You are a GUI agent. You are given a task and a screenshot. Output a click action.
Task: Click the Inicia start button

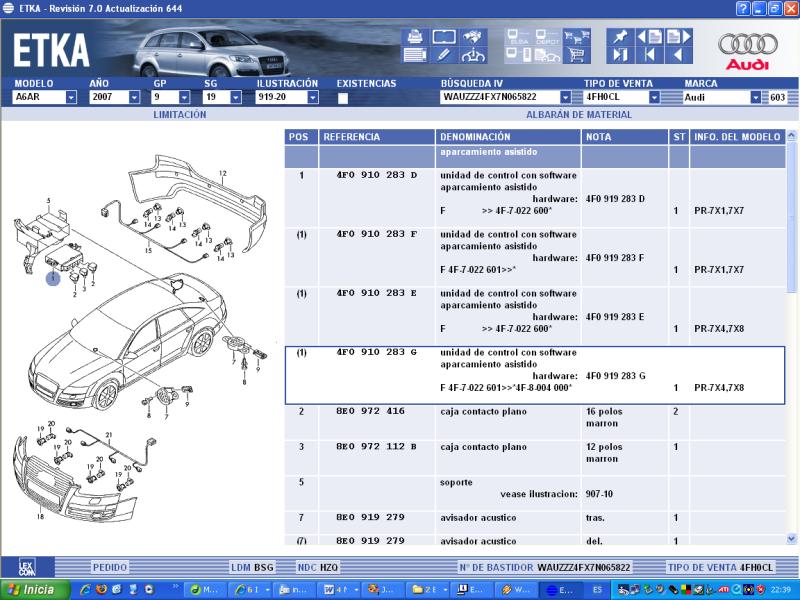[x=35, y=590]
